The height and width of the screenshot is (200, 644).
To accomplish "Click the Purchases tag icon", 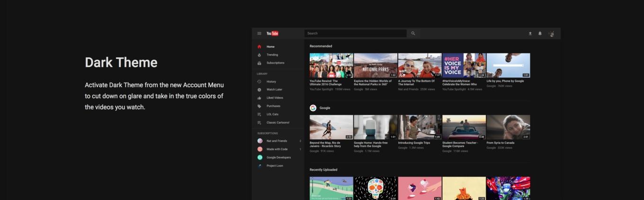I will coord(259,106).
